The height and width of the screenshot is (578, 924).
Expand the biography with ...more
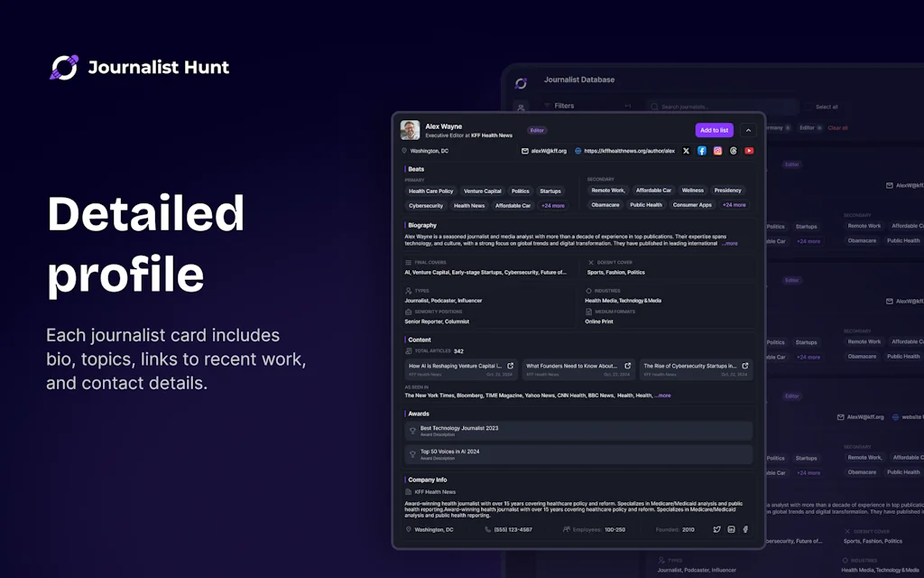coord(730,243)
